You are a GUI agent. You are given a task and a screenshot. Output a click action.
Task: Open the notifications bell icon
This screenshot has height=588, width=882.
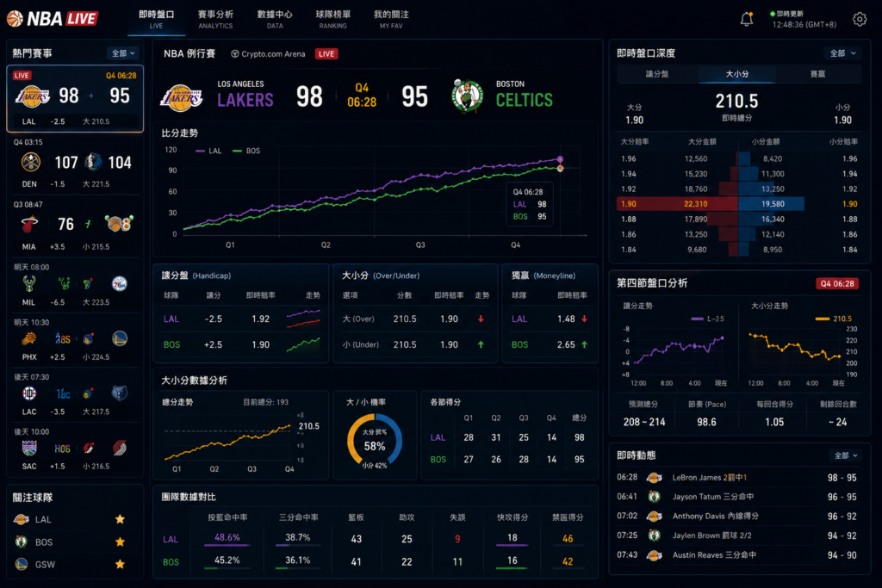pos(747,19)
